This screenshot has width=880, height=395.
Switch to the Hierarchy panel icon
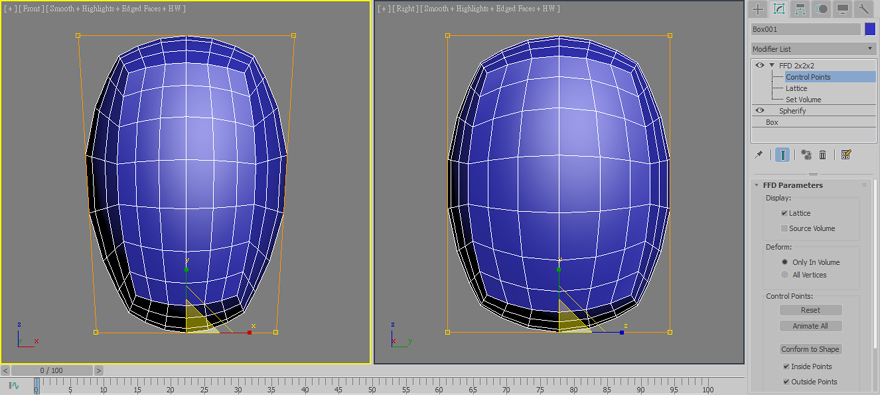point(800,9)
